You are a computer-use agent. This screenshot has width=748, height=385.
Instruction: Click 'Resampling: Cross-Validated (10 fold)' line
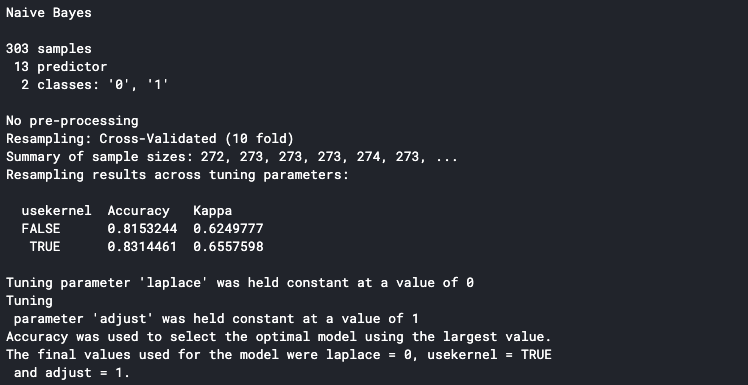150,139
